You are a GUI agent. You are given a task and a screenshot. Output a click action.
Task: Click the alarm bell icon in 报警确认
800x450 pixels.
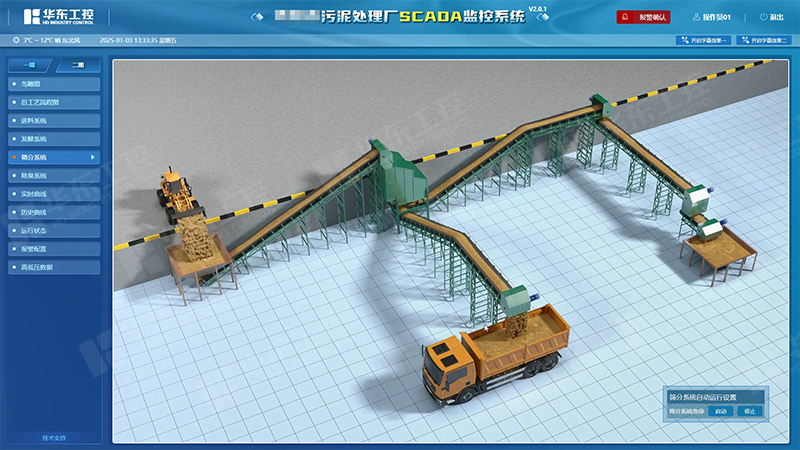(x=625, y=17)
